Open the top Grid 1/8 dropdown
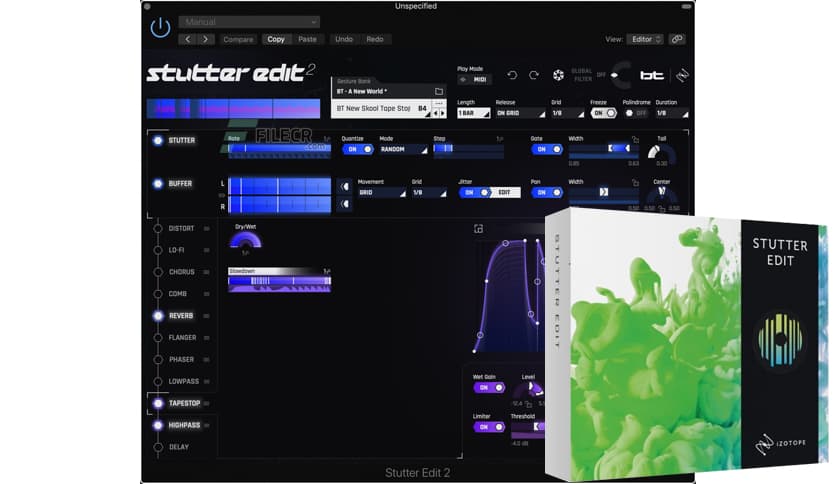This screenshot has width=836, height=484. tap(568, 113)
